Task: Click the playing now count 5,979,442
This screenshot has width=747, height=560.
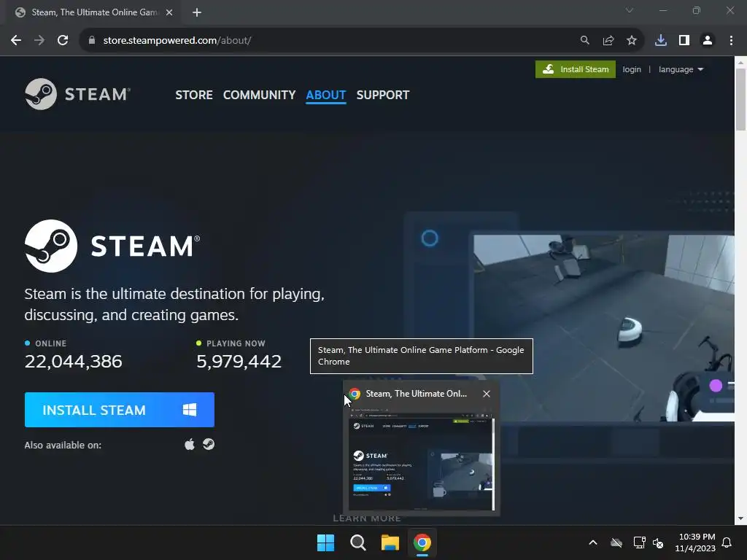Action: tap(239, 362)
